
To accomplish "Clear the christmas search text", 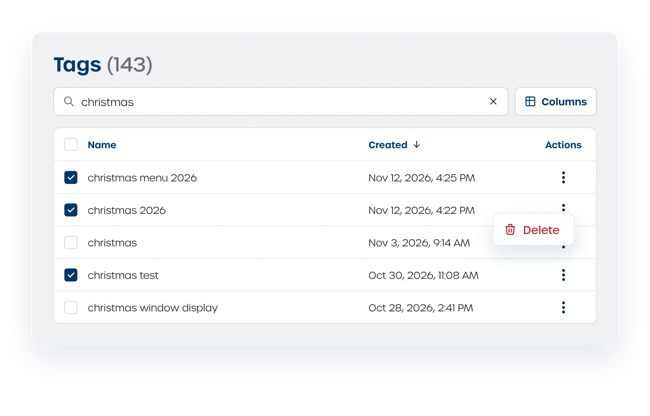I will click(x=493, y=102).
